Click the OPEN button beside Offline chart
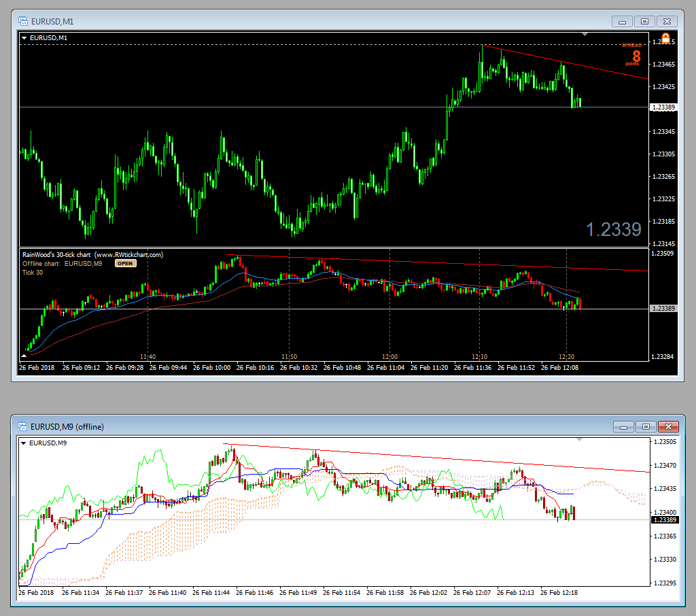Image resolution: width=696 pixels, height=616 pixels. [125, 263]
